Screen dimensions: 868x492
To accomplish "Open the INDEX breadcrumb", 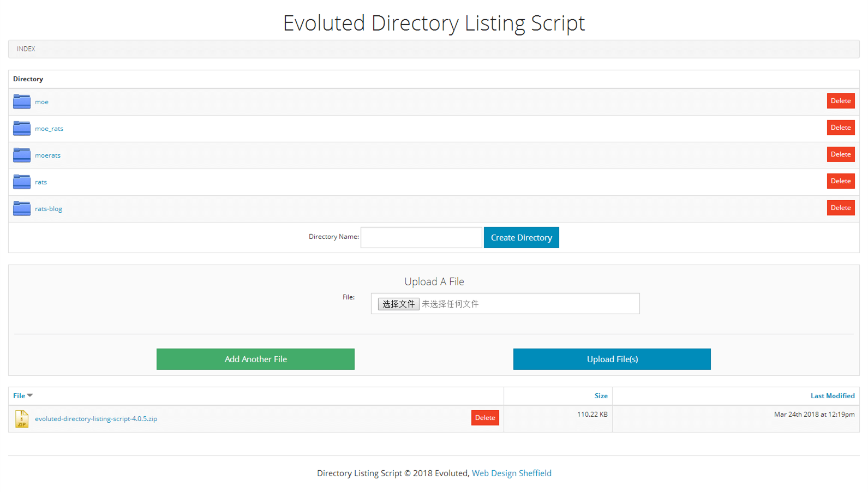I will click(x=26, y=49).
